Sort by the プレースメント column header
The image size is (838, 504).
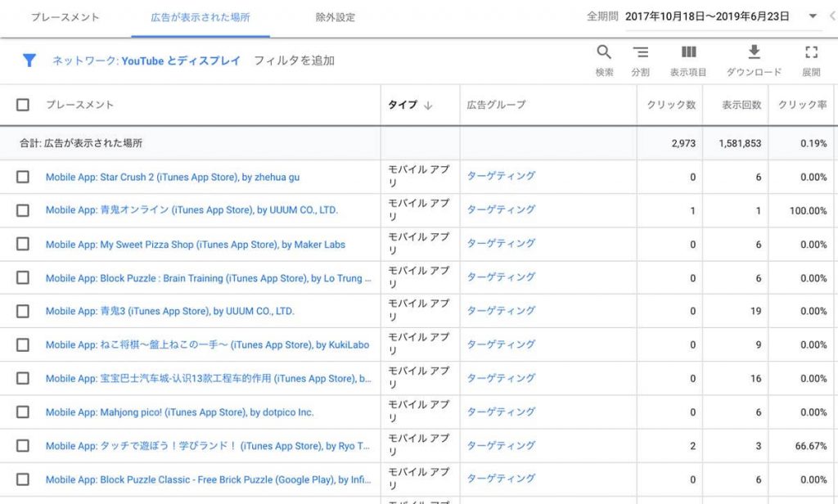[79, 105]
